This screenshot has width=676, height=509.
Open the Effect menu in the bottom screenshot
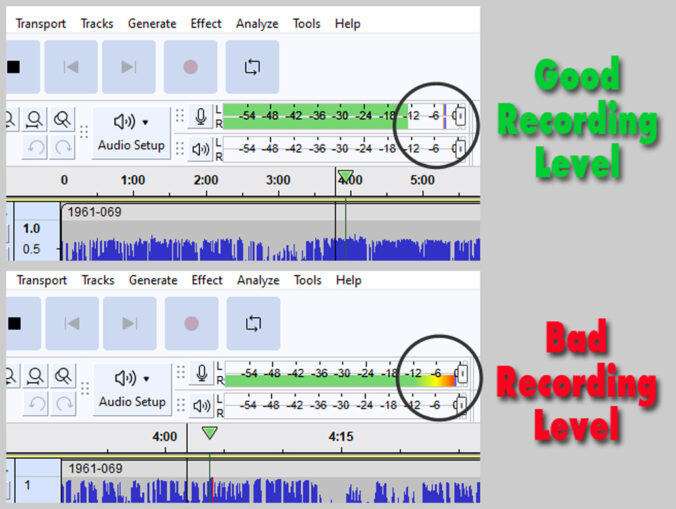coord(207,280)
